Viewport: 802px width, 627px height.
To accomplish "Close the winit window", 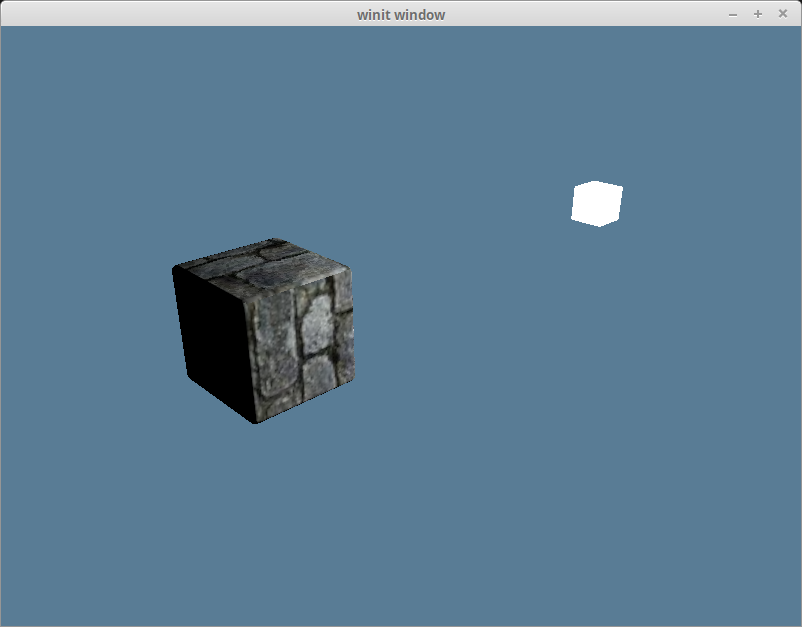I will click(x=782, y=14).
